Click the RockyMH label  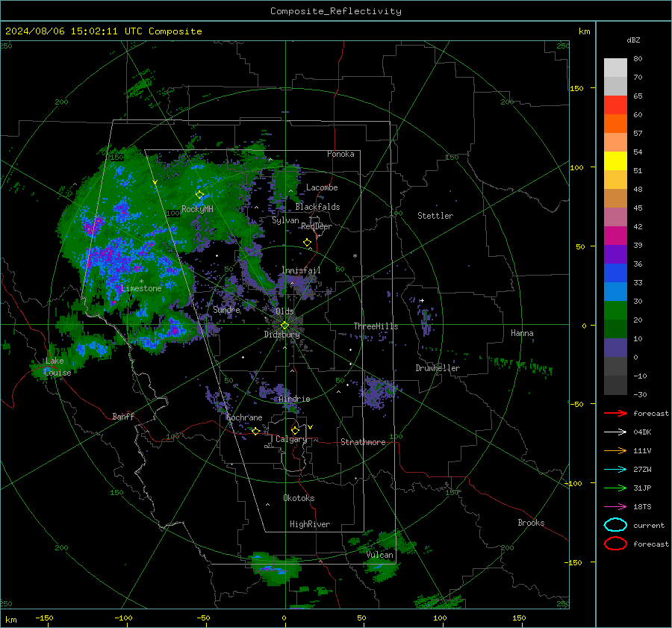coord(198,209)
